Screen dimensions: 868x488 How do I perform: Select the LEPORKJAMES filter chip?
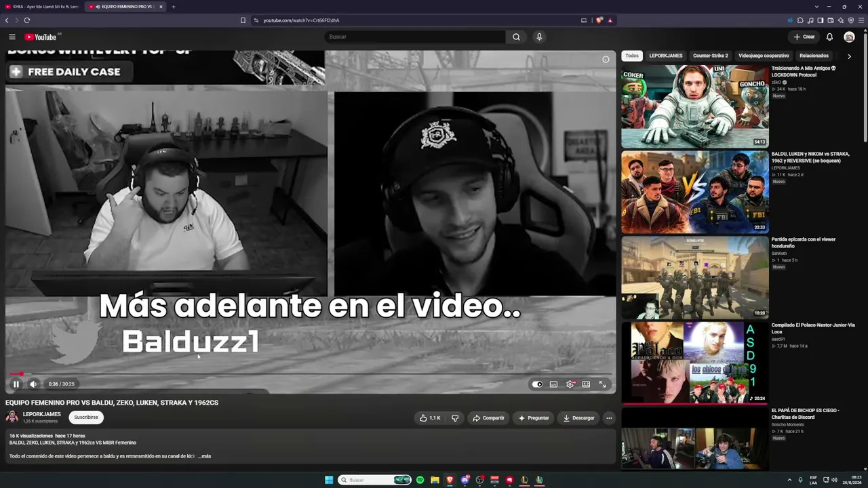[x=666, y=56]
